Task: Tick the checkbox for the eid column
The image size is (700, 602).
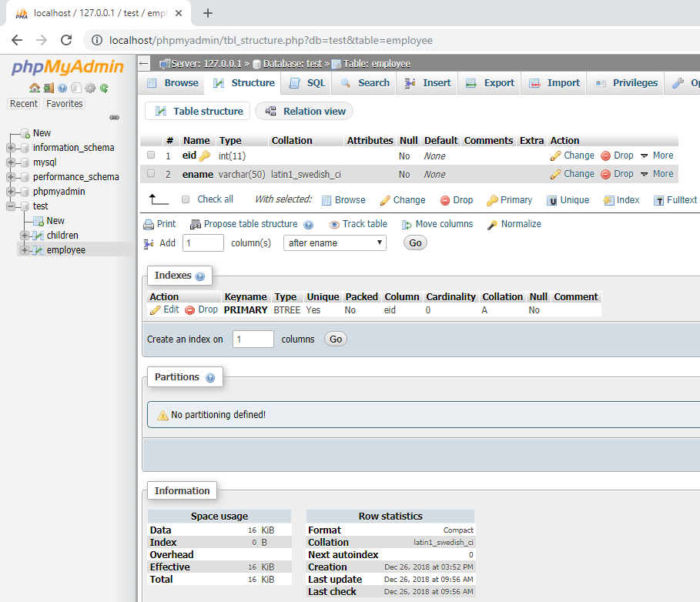Action: 151,156
